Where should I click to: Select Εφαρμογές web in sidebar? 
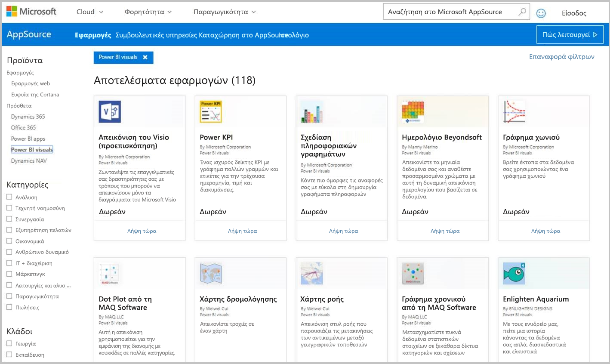click(31, 83)
